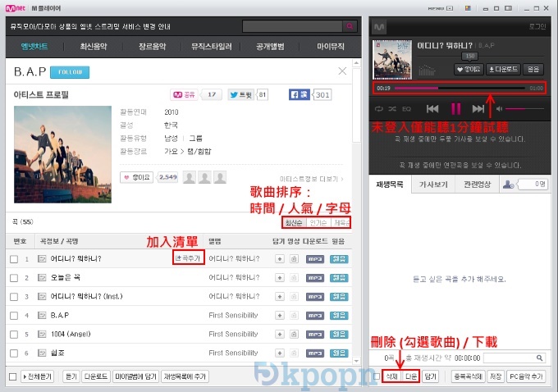The width and height of the screenshot is (558, 392).
Task: Click the PC음악 추가 button
Action: [526, 376]
